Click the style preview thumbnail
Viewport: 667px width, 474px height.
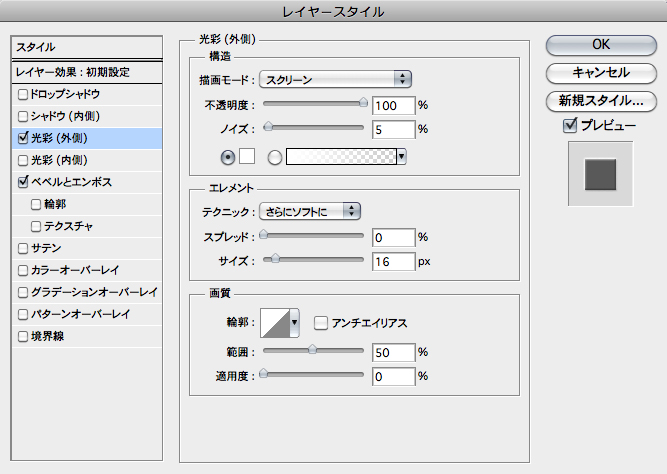(x=601, y=172)
